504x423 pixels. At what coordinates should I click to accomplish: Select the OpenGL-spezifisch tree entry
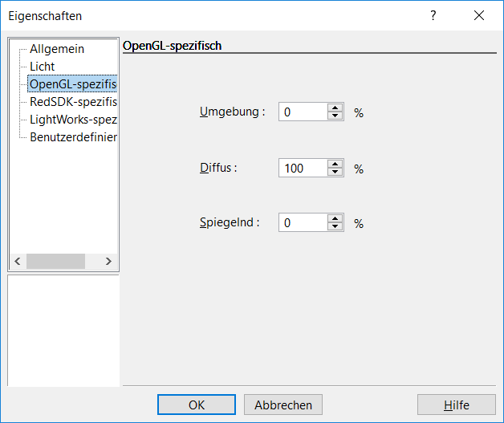[x=73, y=84]
